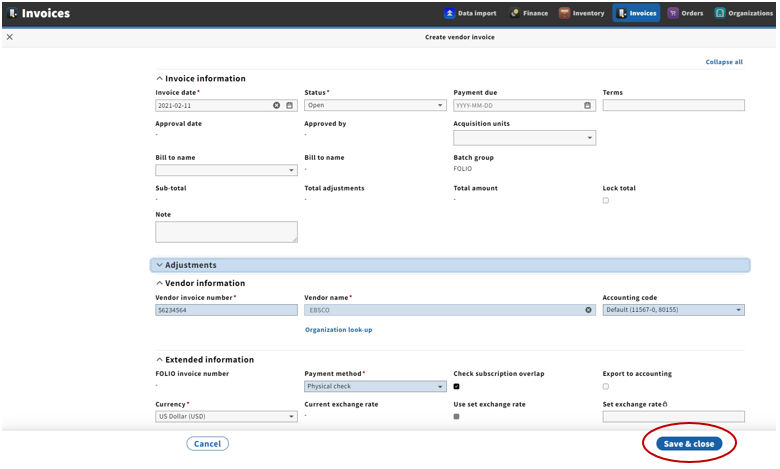Toggle the Lock total checkbox
780x469 pixels.
click(x=605, y=200)
